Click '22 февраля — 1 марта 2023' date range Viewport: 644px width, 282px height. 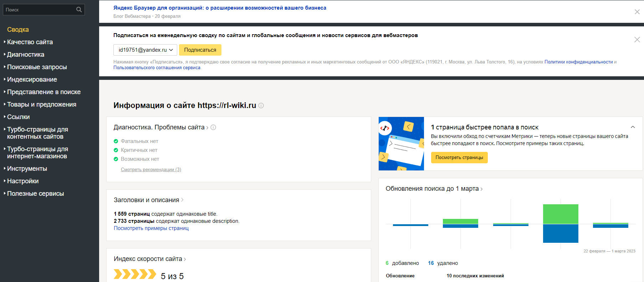(609, 251)
